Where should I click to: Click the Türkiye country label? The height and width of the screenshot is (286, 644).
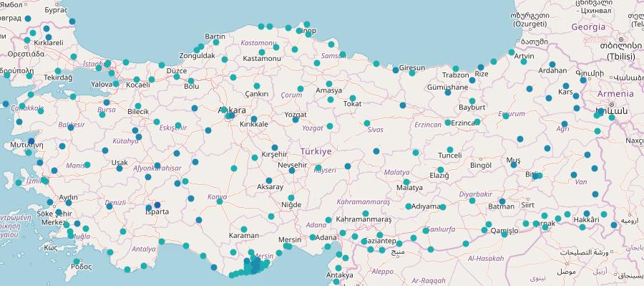tap(316, 151)
